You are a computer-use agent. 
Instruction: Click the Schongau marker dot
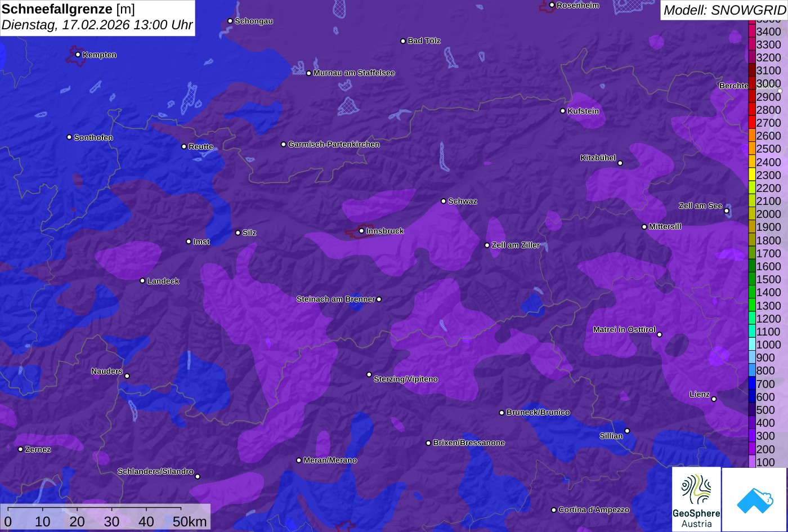click(230, 21)
